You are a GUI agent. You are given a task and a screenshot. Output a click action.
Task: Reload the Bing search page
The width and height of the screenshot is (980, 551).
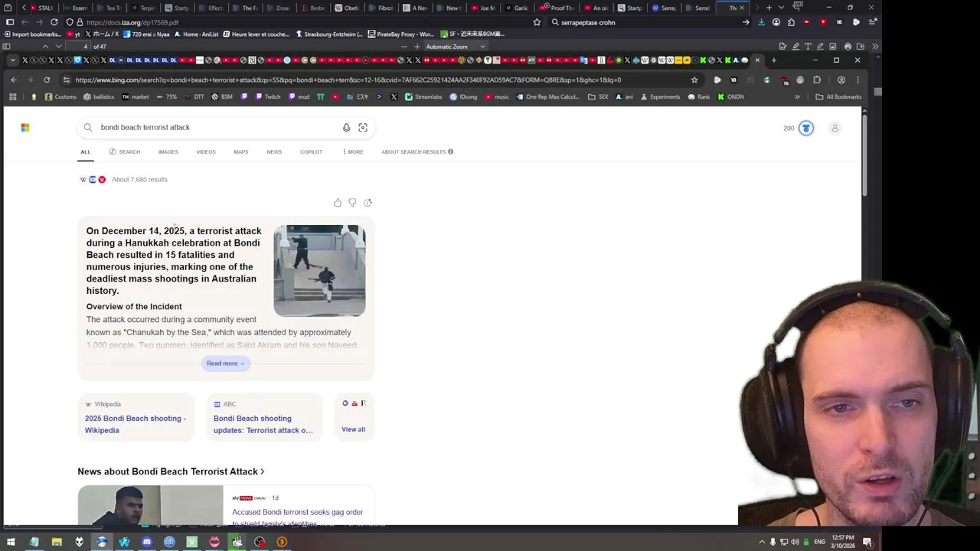click(47, 80)
